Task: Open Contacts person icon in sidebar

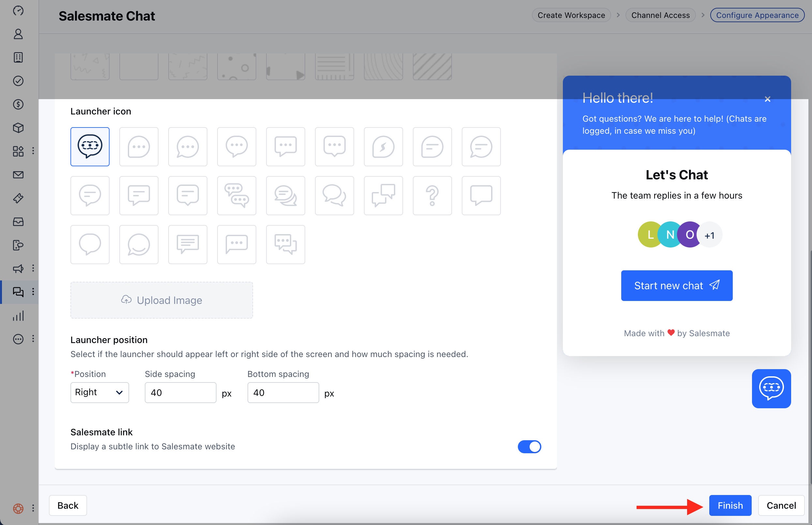Action: tap(18, 34)
